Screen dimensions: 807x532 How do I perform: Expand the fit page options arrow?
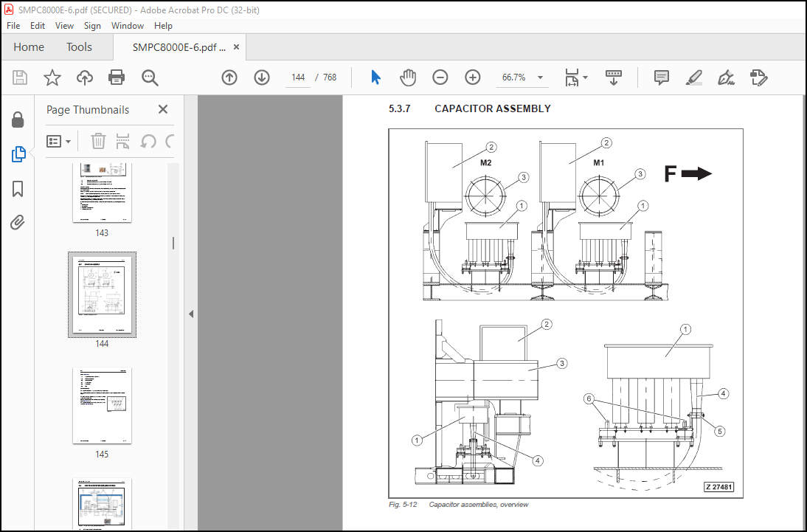585,77
